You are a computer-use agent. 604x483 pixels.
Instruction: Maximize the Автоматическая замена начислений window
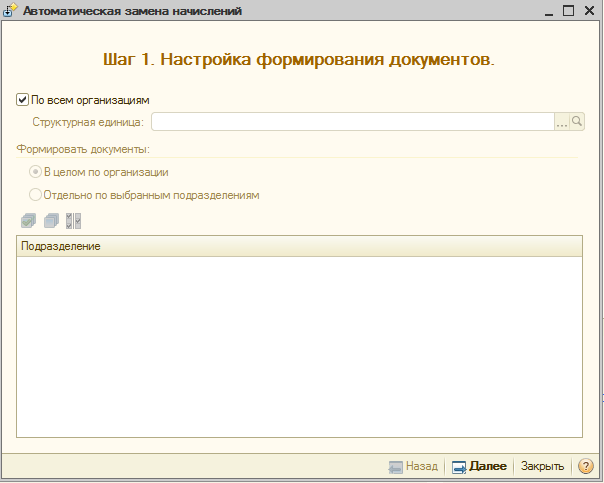[x=568, y=11]
